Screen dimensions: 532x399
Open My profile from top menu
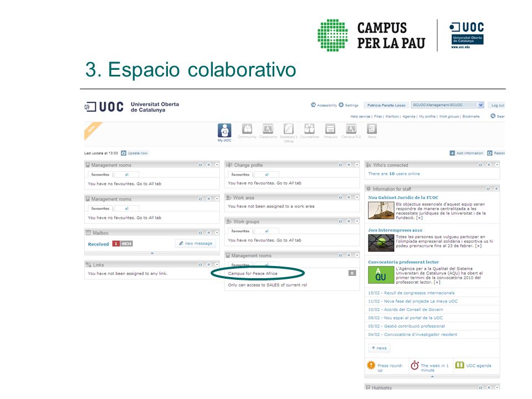(x=427, y=116)
